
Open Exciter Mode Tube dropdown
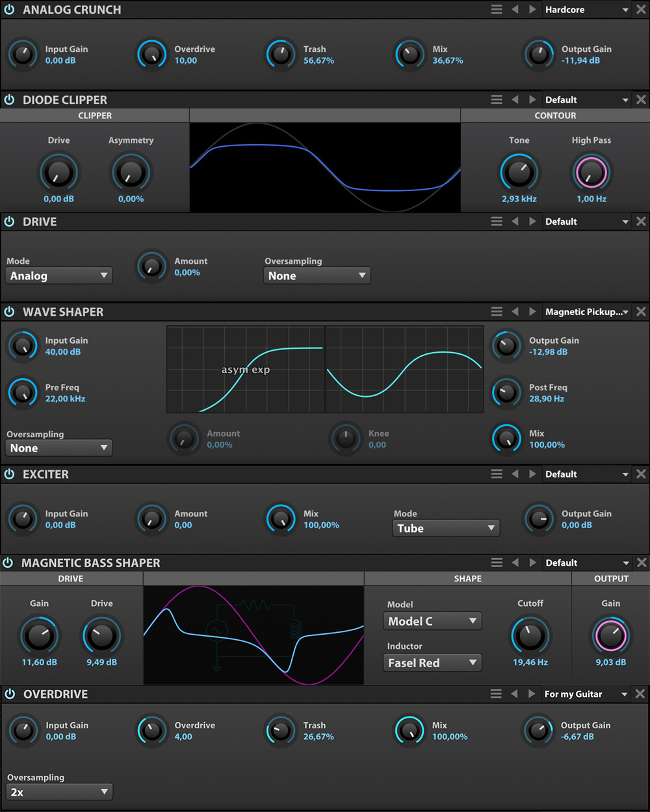(447, 528)
